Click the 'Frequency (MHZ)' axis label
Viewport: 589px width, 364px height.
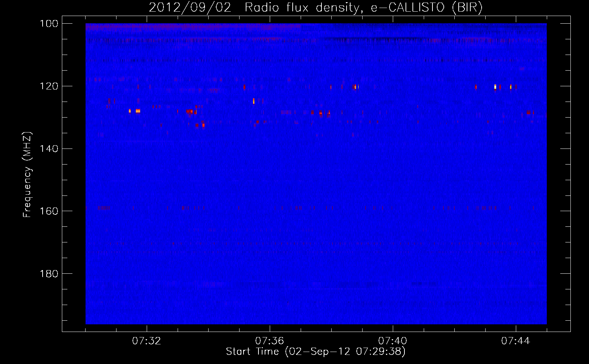(x=27, y=174)
